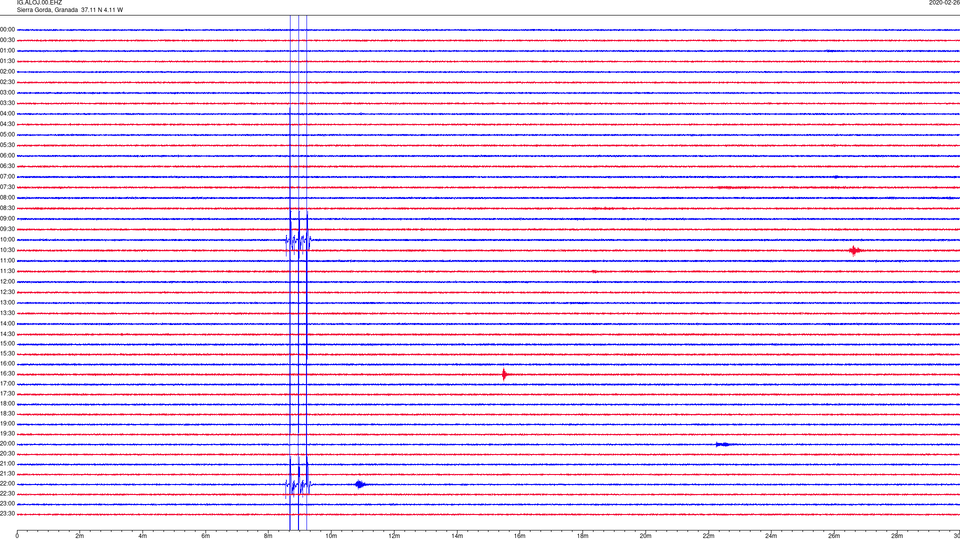
Task: Select the 03:30 trace time label
Action: pyautogui.click(x=7, y=103)
